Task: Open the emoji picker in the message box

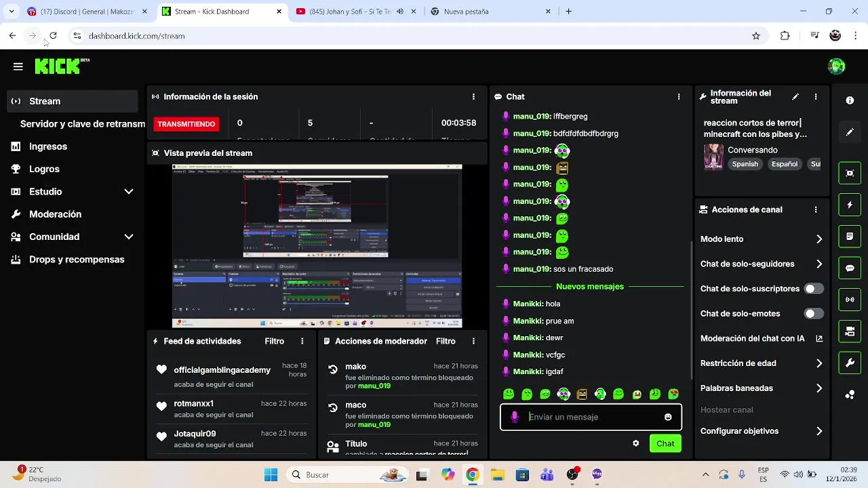Action: coord(668,417)
